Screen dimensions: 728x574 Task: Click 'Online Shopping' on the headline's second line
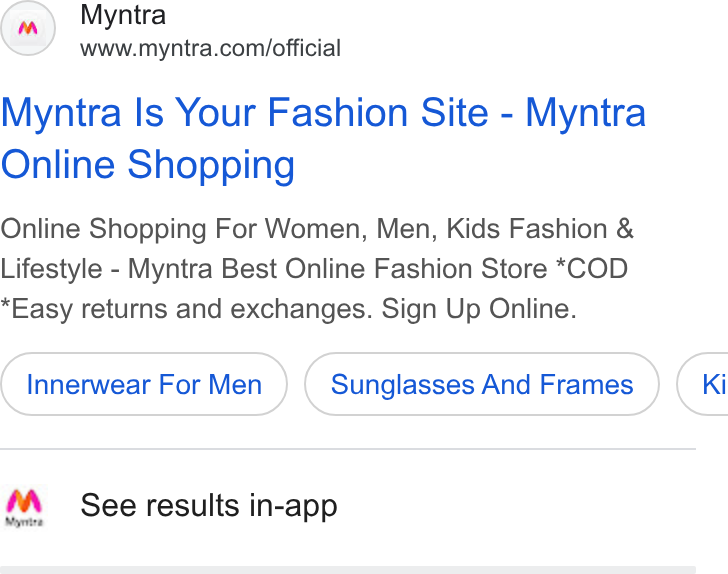(x=148, y=164)
